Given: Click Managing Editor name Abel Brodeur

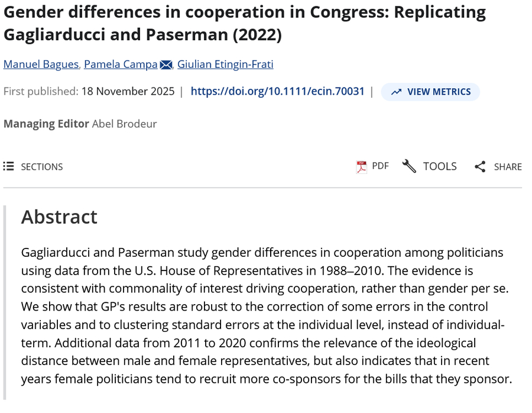Looking at the screenshot, I should (124, 124).
